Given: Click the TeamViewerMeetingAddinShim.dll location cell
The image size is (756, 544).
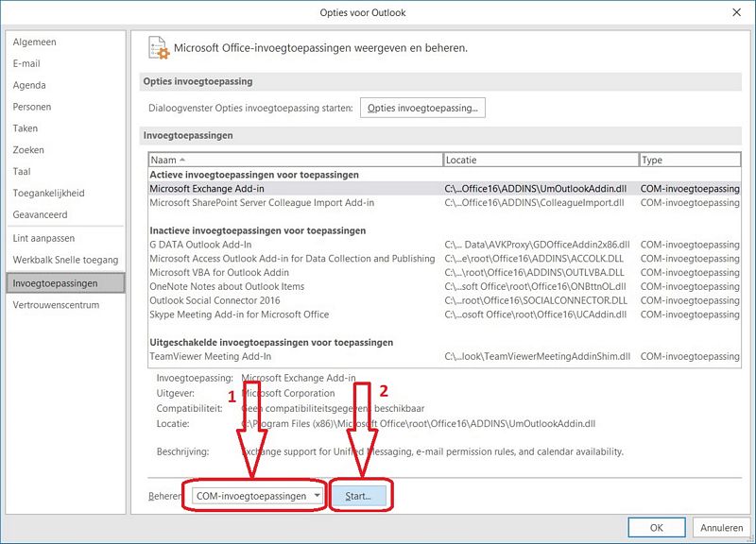Looking at the screenshot, I should click(x=538, y=357).
